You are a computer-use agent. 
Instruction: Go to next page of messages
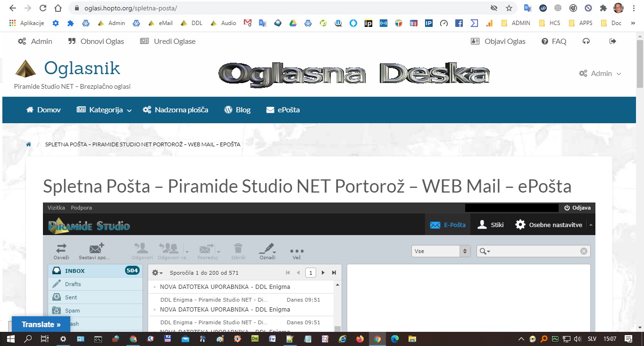(x=323, y=273)
